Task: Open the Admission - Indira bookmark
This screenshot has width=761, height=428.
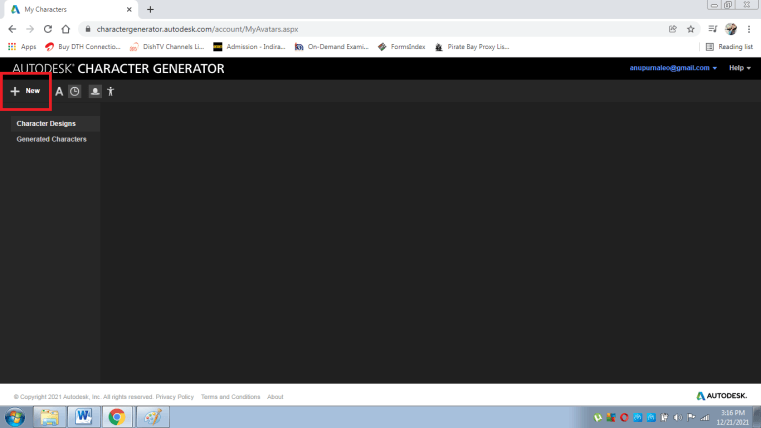Action: pos(249,47)
